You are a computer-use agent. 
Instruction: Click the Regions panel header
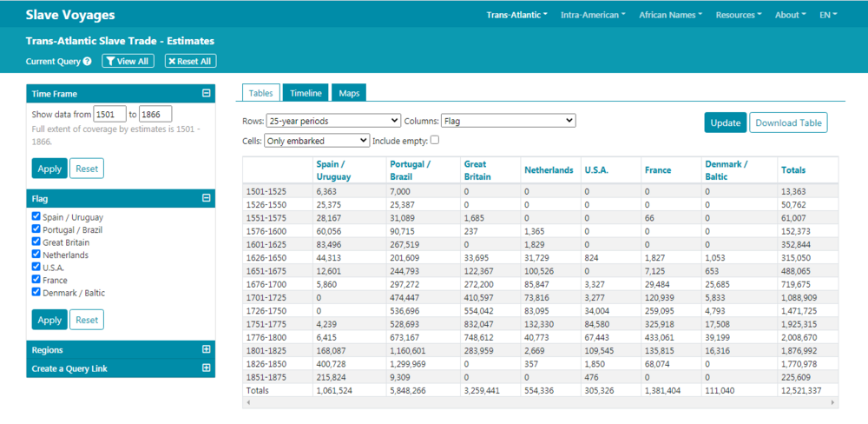click(x=121, y=350)
